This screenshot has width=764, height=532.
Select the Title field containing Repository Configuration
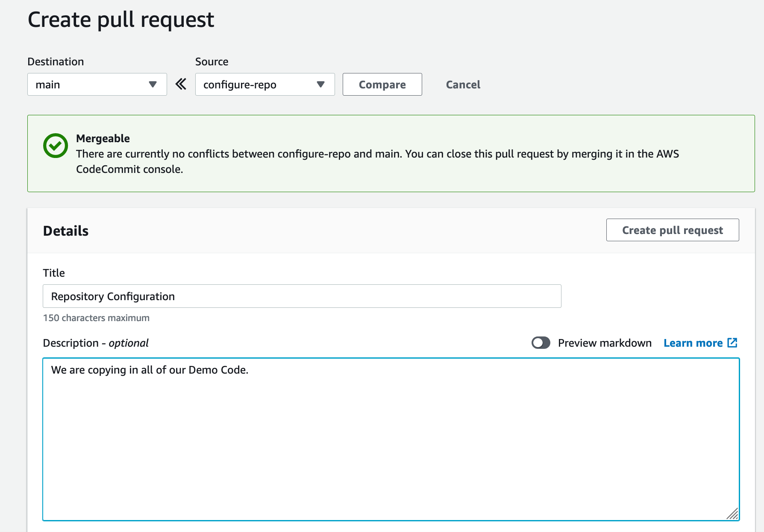tap(301, 296)
